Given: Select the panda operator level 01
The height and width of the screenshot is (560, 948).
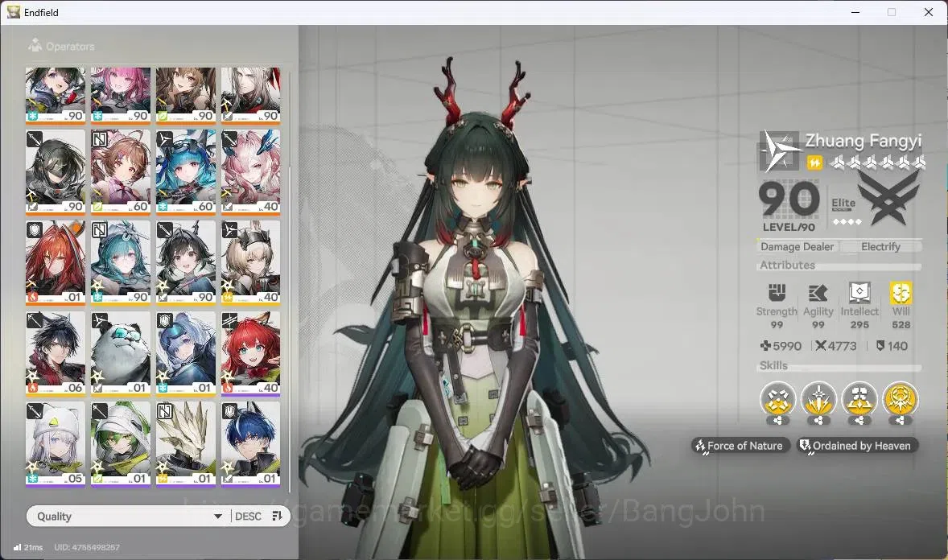Looking at the screenshot, I should [121, 354].
